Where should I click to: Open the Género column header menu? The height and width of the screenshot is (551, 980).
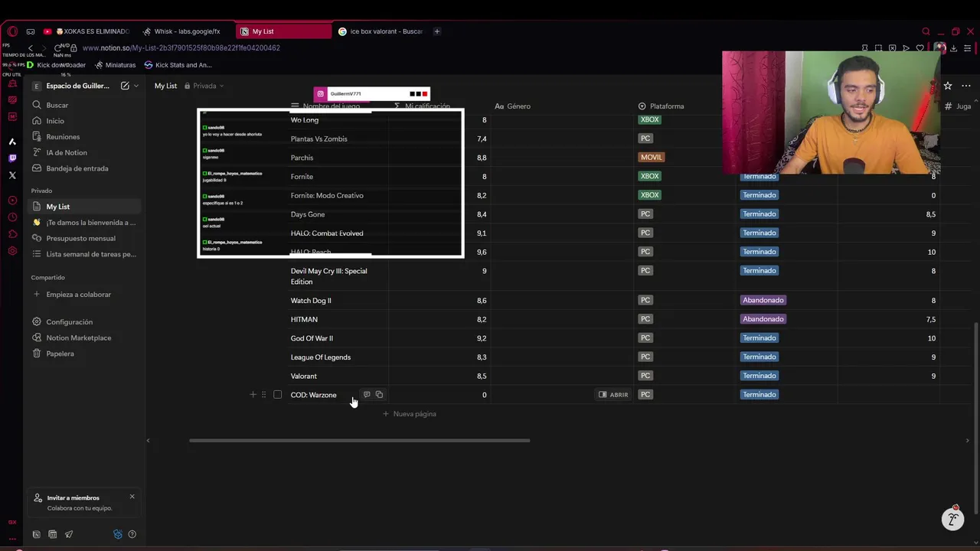pos(513,106)
